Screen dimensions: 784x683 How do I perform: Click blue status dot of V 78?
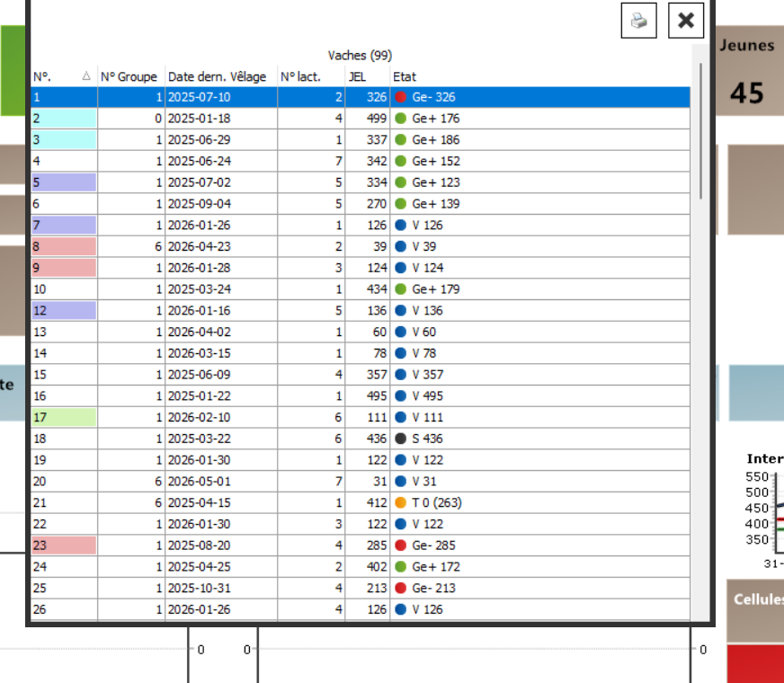tap(400, 353)
